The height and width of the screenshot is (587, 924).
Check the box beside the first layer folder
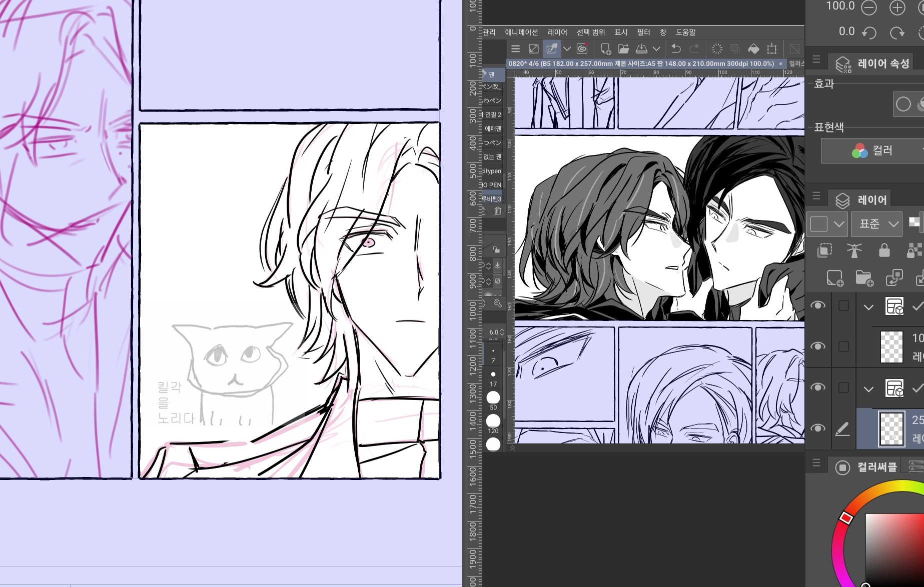point(843,305)
